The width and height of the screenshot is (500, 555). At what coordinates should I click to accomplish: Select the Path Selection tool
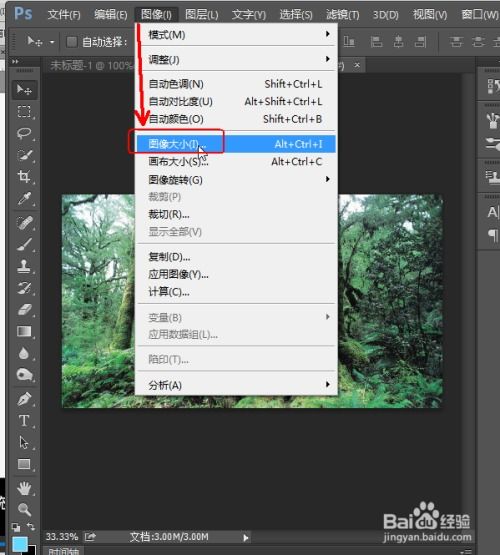click(x=24, y=442)
